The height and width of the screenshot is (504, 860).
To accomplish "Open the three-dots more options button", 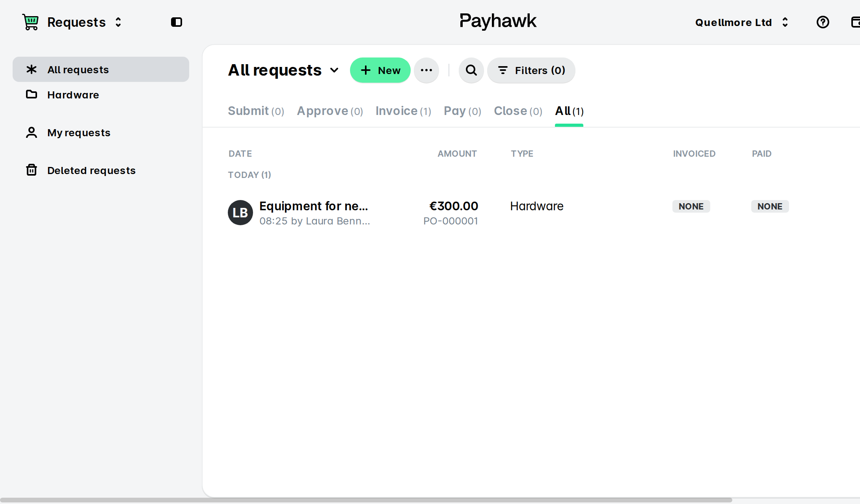I will coord(426,70).
